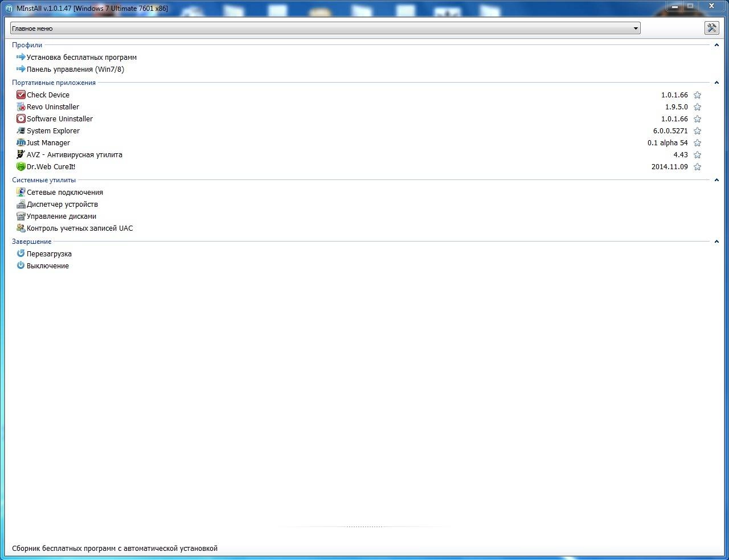Select Перезагрузка to restart
Image resolution: width=729 pixels, height=560 pixels.
(49, 254)
